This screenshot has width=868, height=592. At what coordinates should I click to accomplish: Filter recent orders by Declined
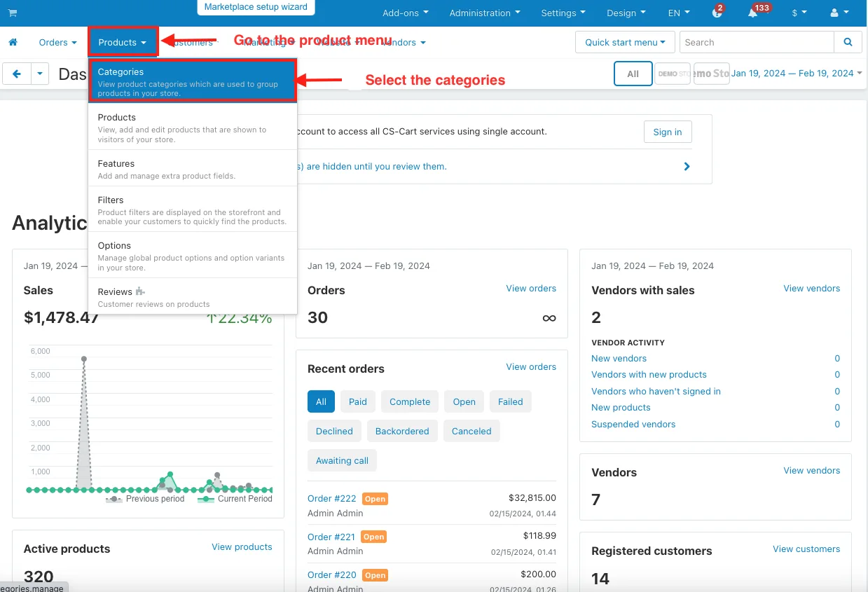(x=334, y=431)
